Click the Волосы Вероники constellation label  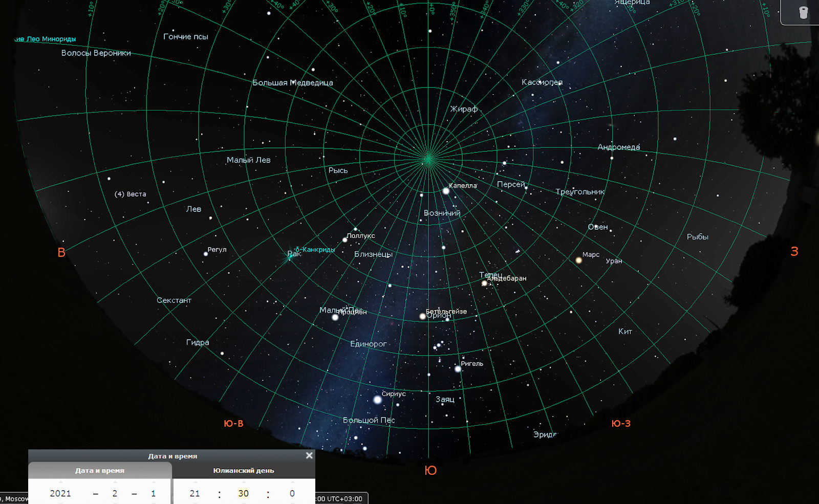[96, 53]
